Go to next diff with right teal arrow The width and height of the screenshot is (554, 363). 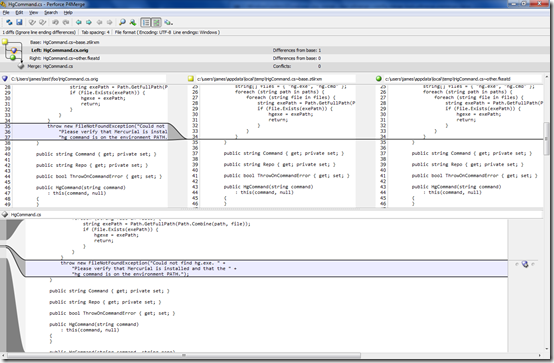click(89, 22)
